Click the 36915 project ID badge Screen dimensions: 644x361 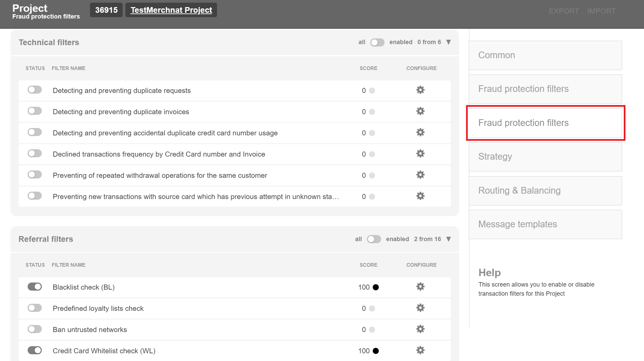pos(106,10)
